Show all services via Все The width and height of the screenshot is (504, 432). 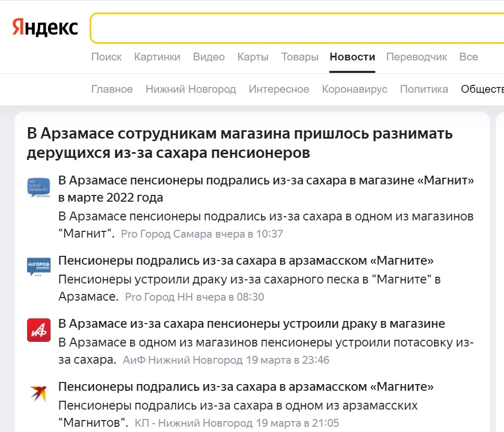coord(469,57)
